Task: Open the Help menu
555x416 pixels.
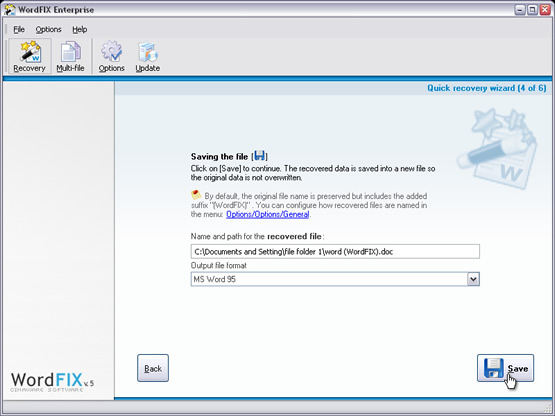Action: (80, 29)
